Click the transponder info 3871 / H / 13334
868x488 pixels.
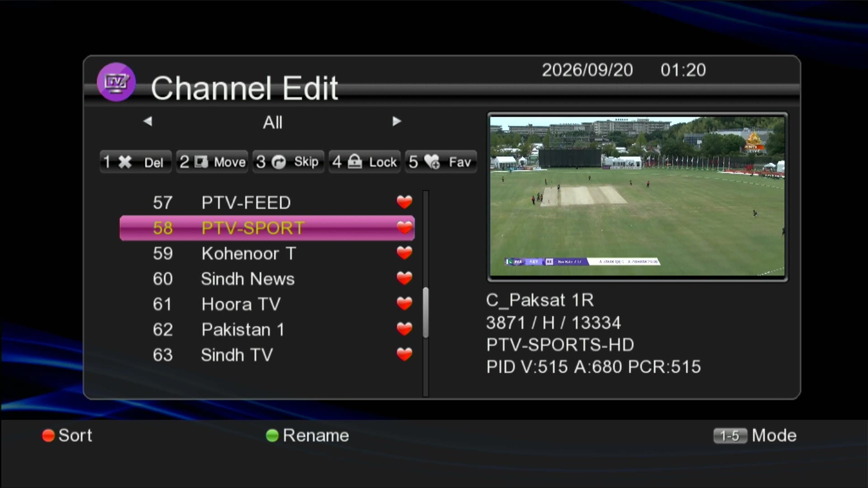[553, 323]
